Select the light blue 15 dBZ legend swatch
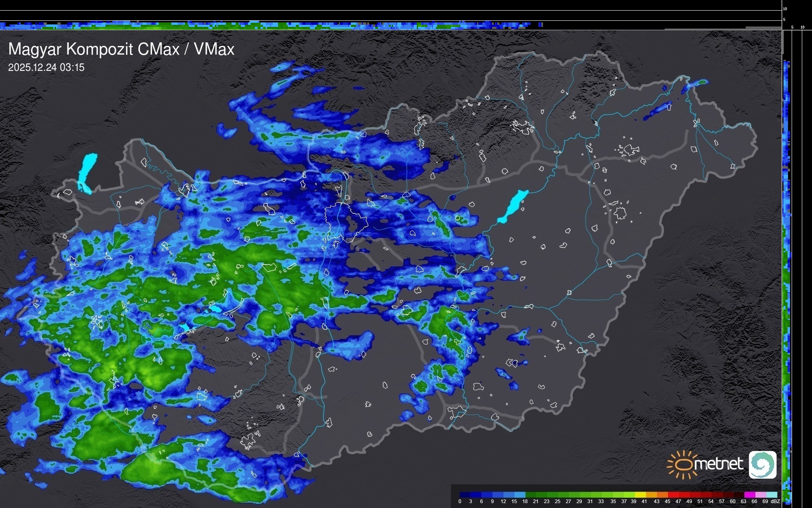 520,495
